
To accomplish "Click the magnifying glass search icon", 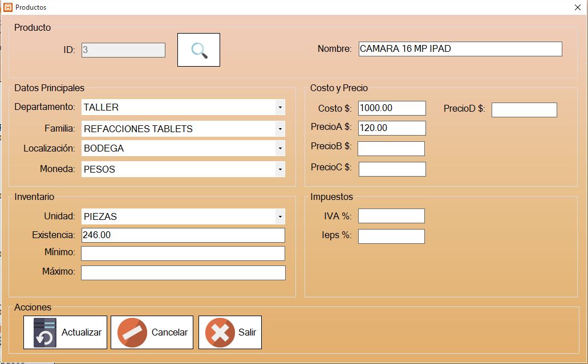I will point(198,50).
